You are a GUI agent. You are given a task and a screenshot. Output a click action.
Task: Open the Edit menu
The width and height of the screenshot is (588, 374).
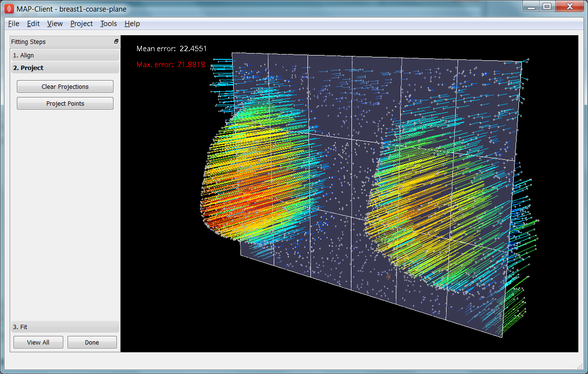click(33, 24)
